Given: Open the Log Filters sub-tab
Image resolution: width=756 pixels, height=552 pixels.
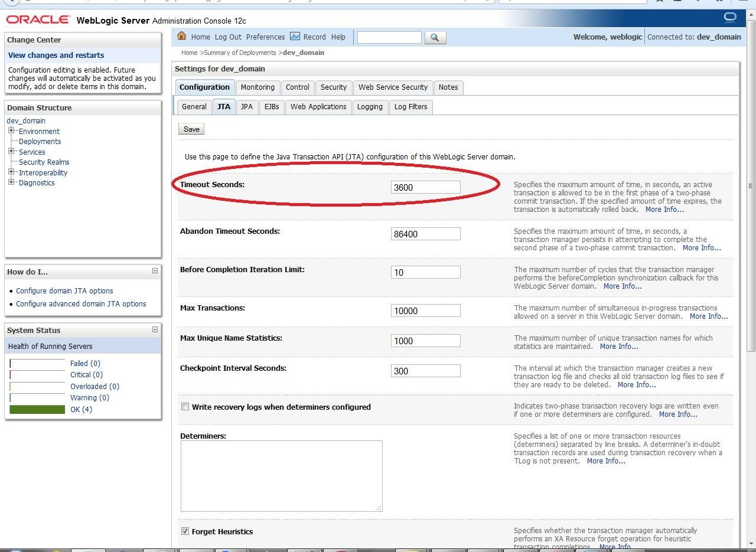Looking at the screenshot, I should click(x=410, y=107).
